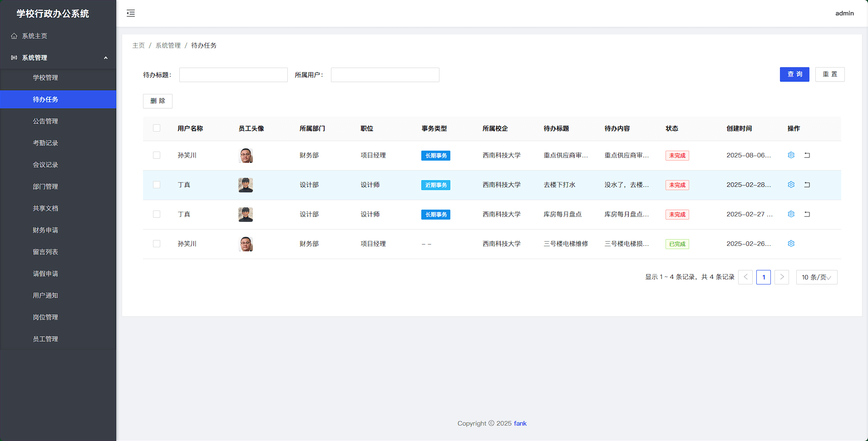Open settings gear for 库房每月盘点 task
Viewport: 868px width, 441px height.
[x=791, y=214]
